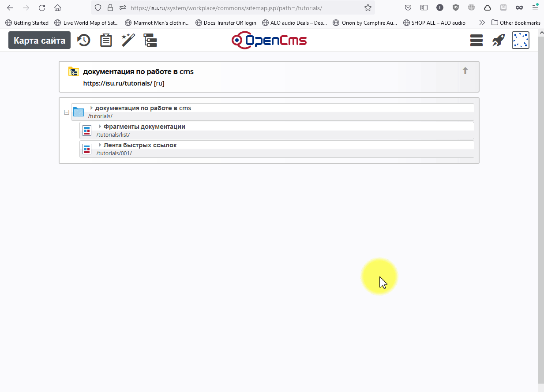Bookmark this page with star icon
The image size is (544, 392).
(x=368, y=8)
